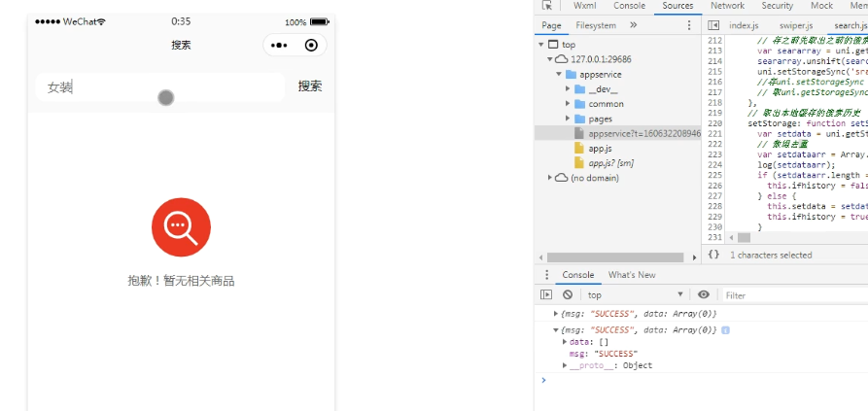Click the 127.0.0.1:29686 cloud icon
Image resolution: width=868 pixels, height=411 pixels.
coord(561,59)
